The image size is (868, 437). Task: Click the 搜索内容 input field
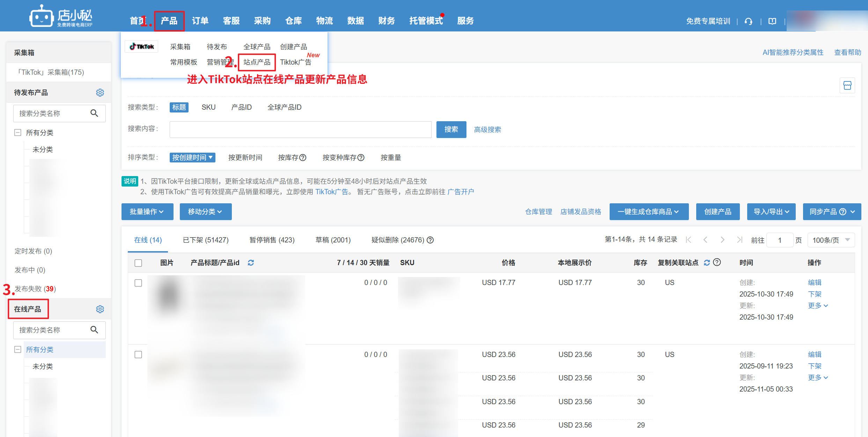click(300, 130)
